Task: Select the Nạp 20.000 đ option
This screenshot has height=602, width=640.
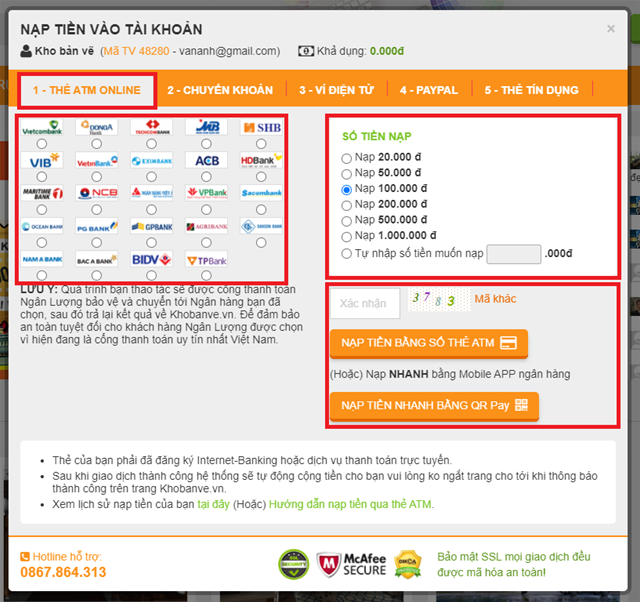Action: click(x=347, y=158)
